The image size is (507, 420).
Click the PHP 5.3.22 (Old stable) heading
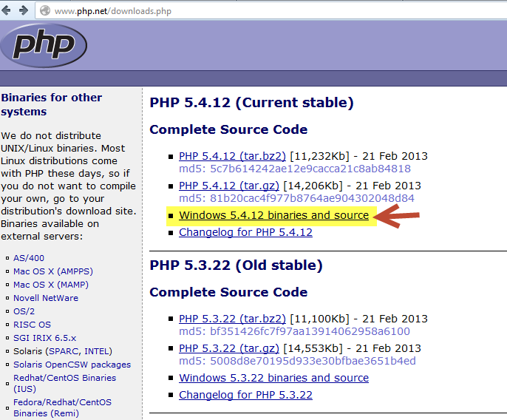coord(236,265)
